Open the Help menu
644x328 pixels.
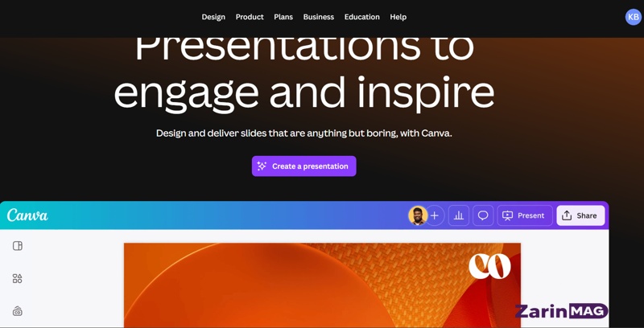click(x=398, y=17)
